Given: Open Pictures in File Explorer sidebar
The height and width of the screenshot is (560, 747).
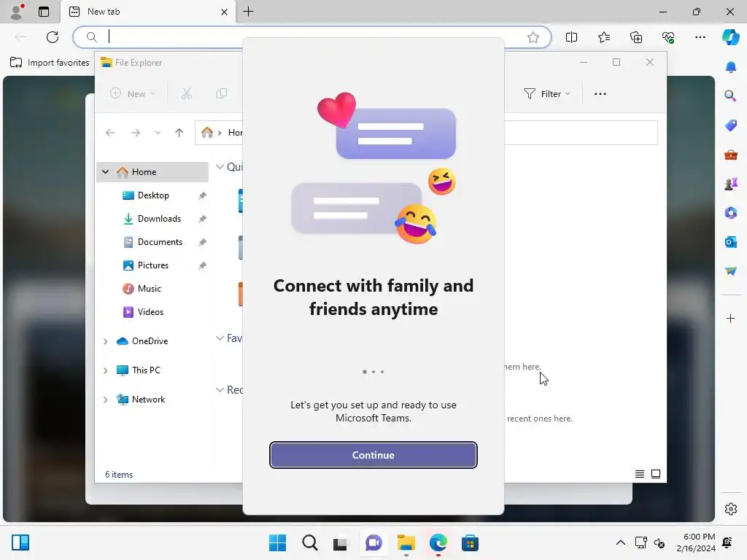Looking at the screenshot, I should pos(153,265).
